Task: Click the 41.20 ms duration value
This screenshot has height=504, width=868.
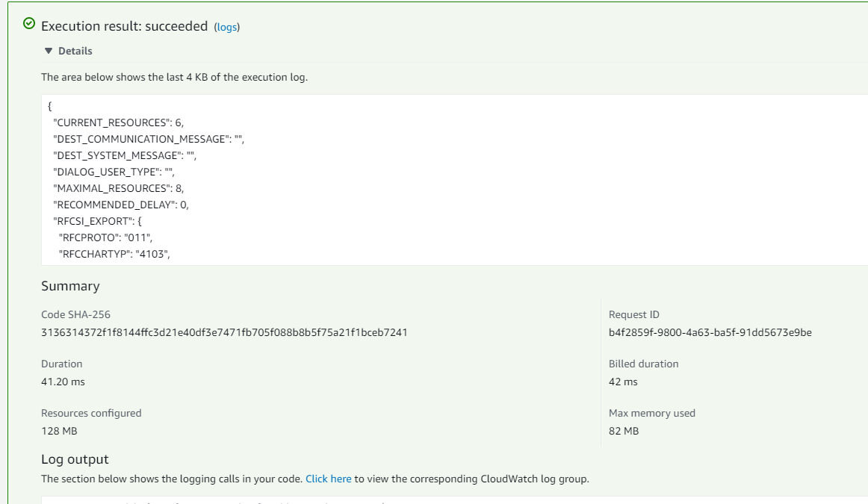Action: [x=63, y=382]
